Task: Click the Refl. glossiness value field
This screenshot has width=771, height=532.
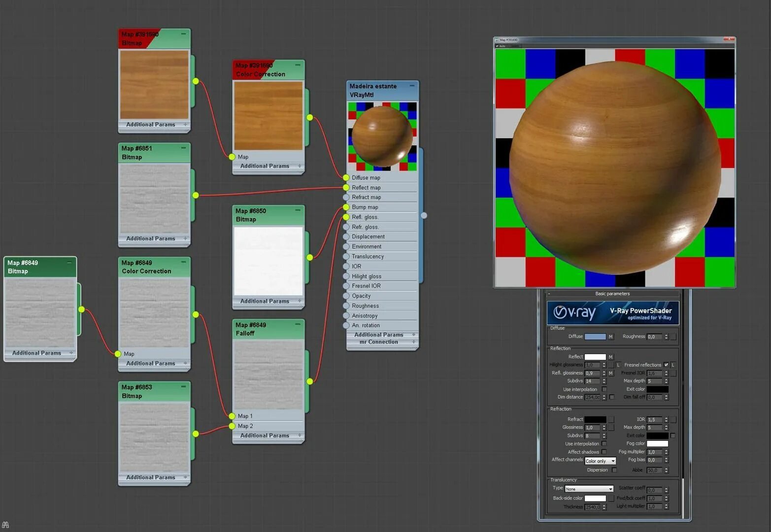Action: [593, 373]
